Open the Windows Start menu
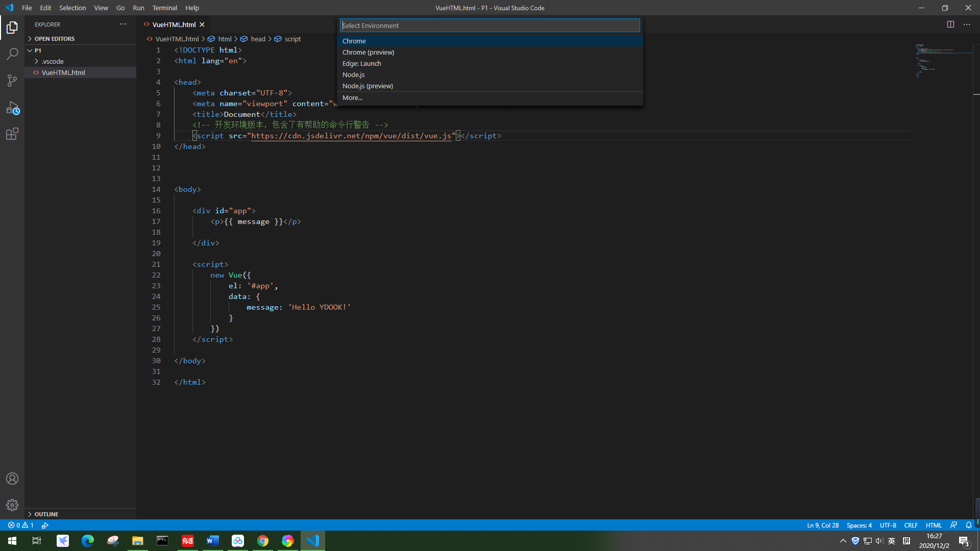Viewport: 980px width, 551px height. click(x=12, y=541)
